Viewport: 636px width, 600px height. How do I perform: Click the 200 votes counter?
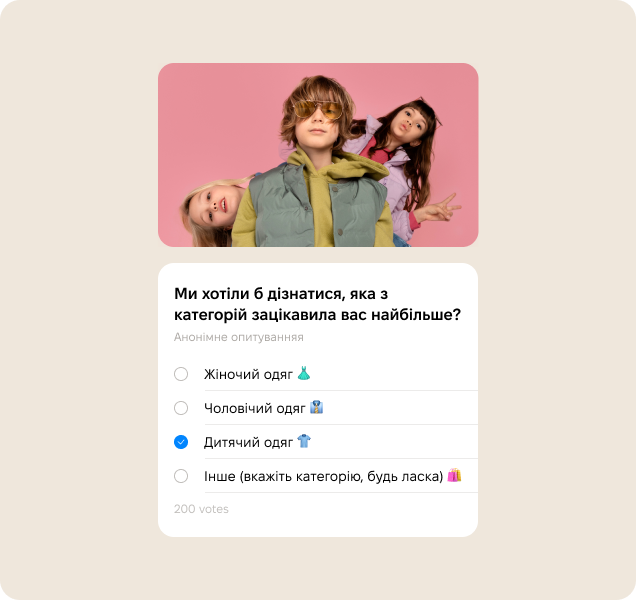[x=201, y=509]
